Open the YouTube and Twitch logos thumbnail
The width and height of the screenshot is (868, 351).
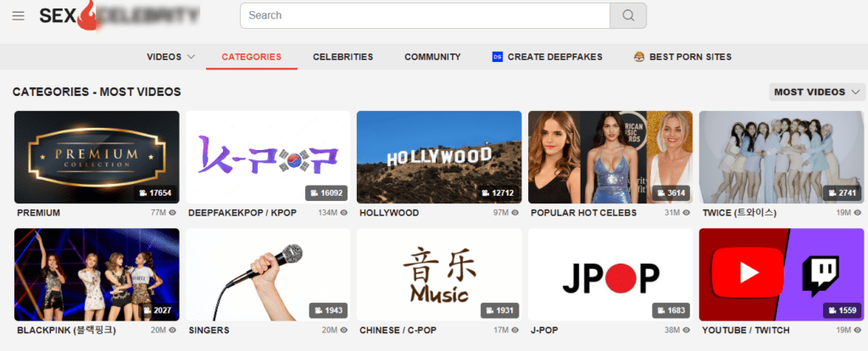(781, 275)
